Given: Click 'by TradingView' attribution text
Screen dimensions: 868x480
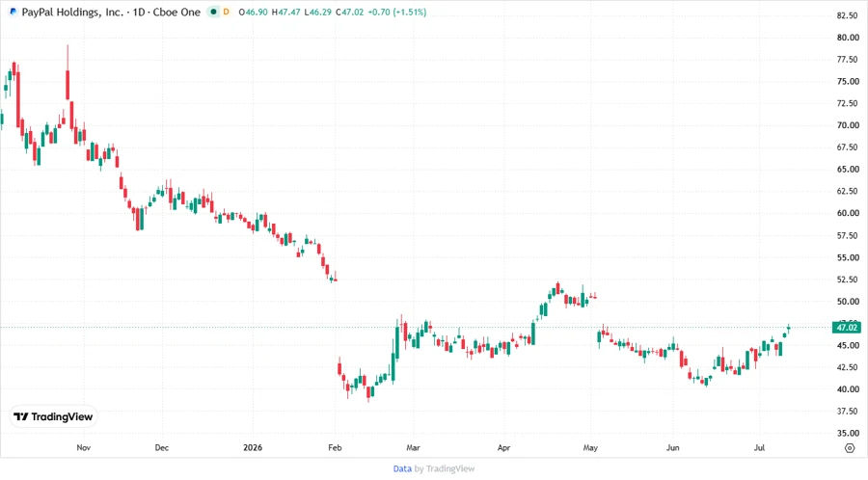Looking at the screenshot, I should click(445, 468).
